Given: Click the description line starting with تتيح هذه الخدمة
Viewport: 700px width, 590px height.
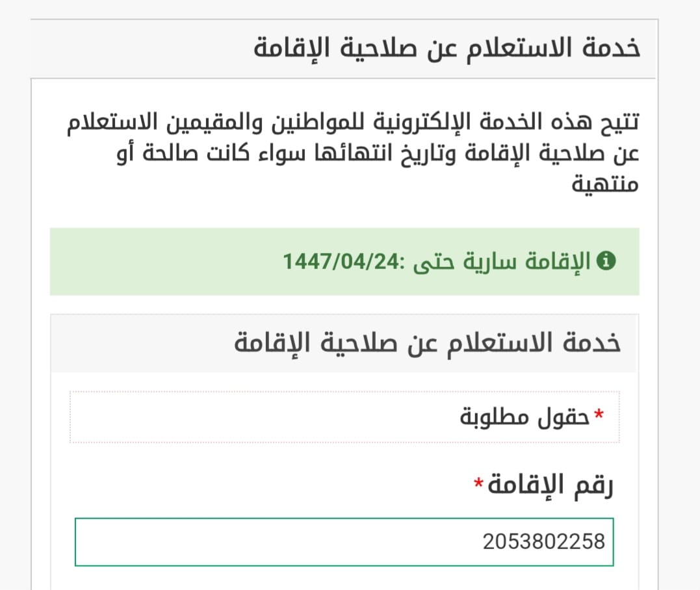Looking at the screenshot, I should pyautogui.click(x=354, y=122).
